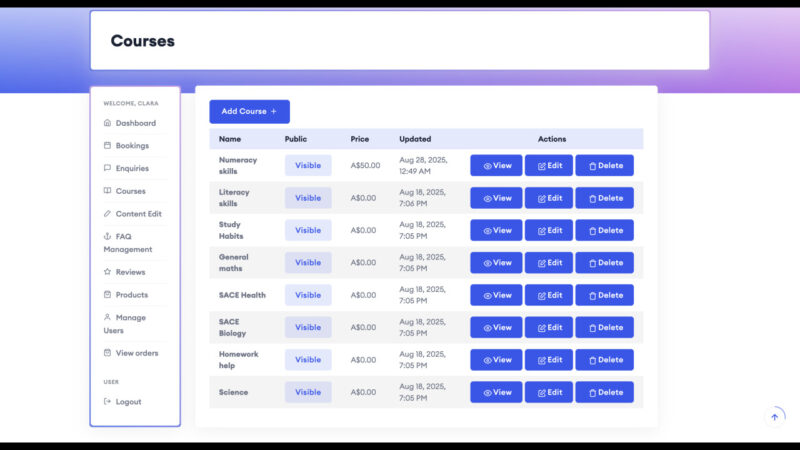Toggle Visible status for Study Habits
Viewport: 800px width, 450px height.
308,230
